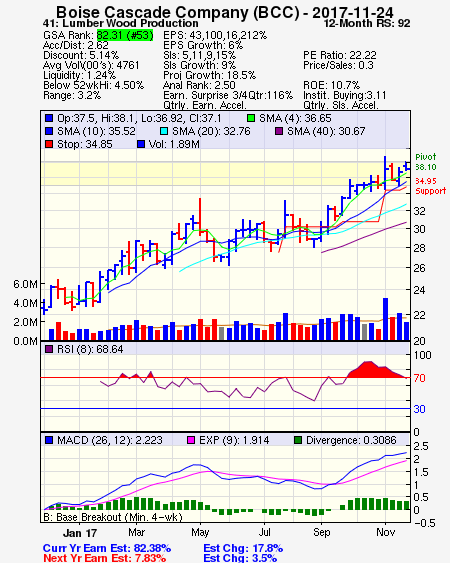Click the chart title Boise Cascade Company (BCC)
The height and width of the screenshot is (563, 450).
point(177,12)
